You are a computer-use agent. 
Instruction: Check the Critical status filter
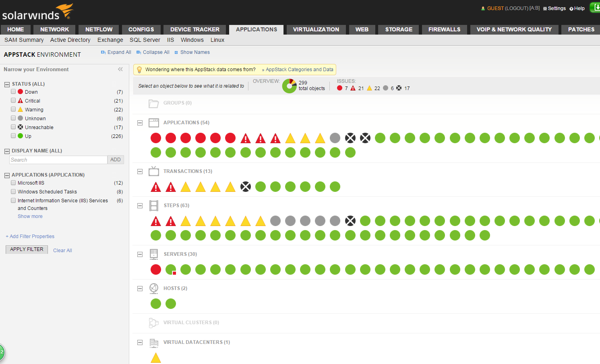pos(13,101)
